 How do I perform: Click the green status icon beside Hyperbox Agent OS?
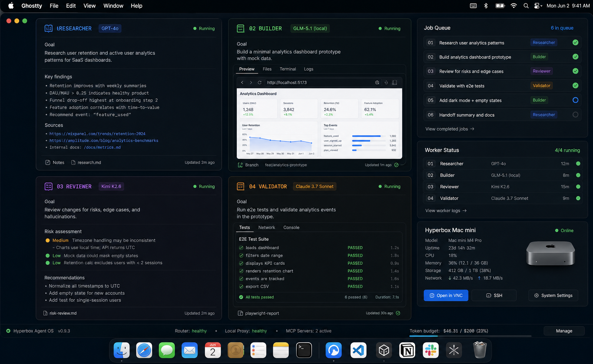click(8, 331)
